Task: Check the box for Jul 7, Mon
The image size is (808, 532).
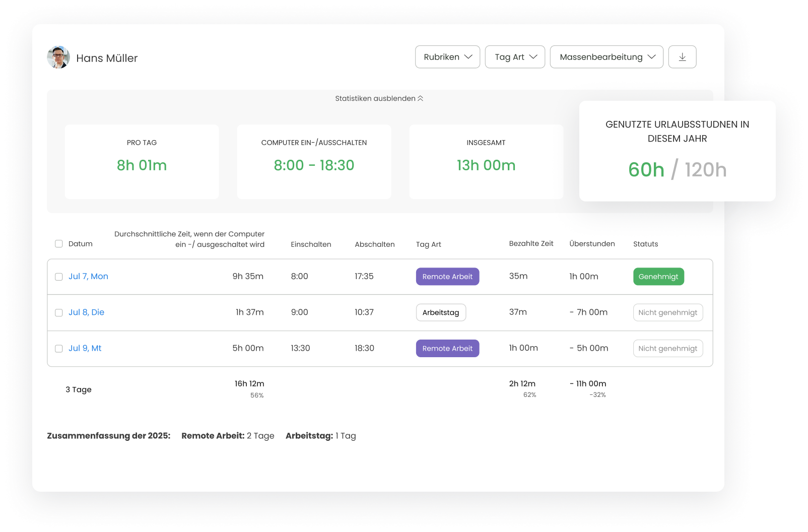Action: click(x=59, y=277)
